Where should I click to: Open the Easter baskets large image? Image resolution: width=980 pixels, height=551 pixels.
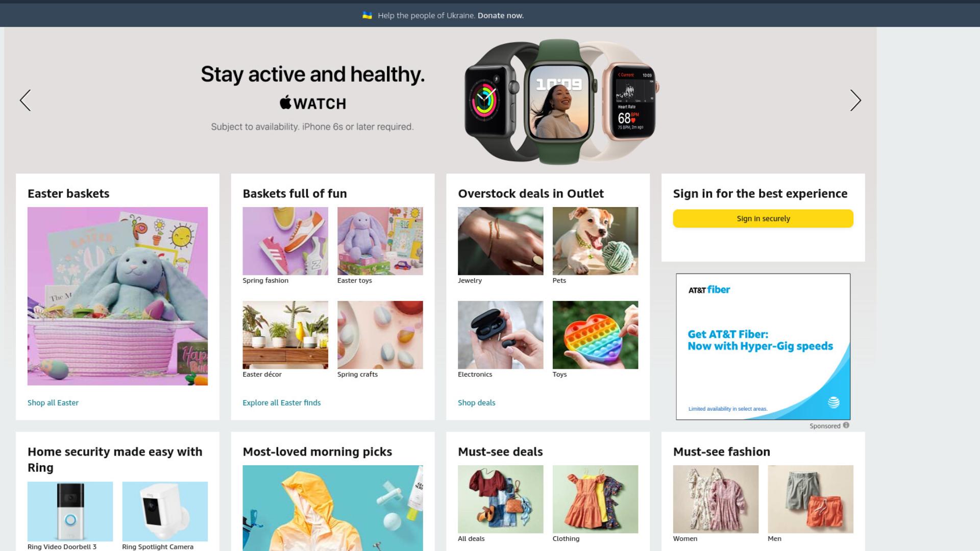[117, 296]
